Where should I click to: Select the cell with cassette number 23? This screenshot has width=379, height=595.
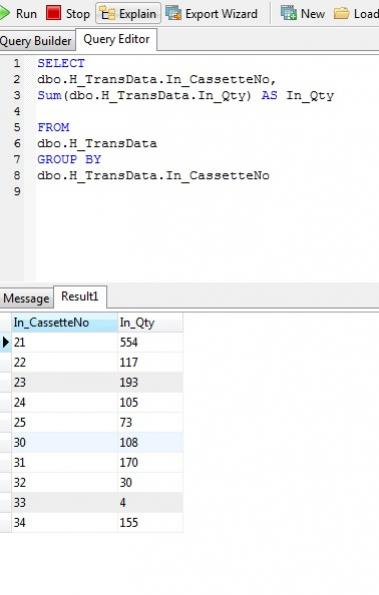coord(64,382)
